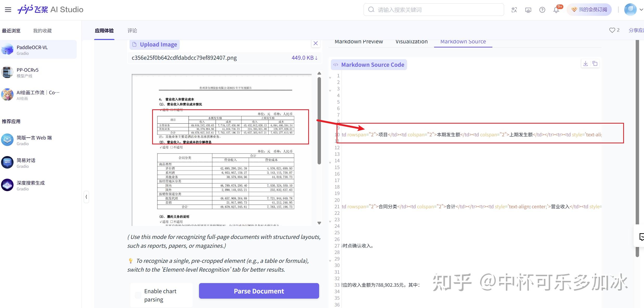Click the Upload Image button
Screen dimensions: 644x308
pos(154,44)
